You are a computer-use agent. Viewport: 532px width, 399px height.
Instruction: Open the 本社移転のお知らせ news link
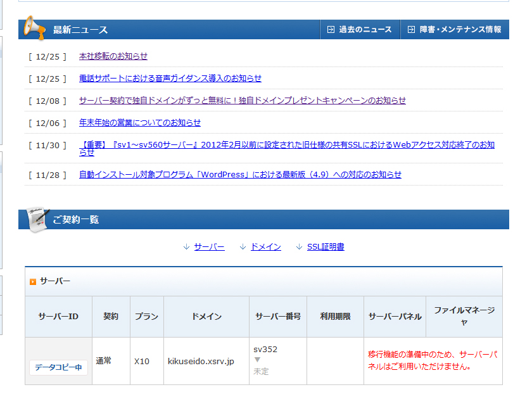(113, 56)
